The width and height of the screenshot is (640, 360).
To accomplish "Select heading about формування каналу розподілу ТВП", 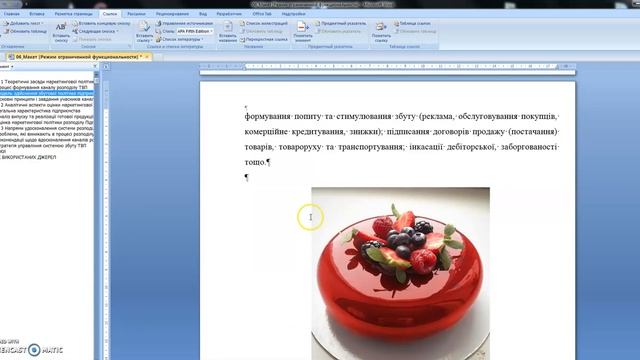I will (44, 87).
